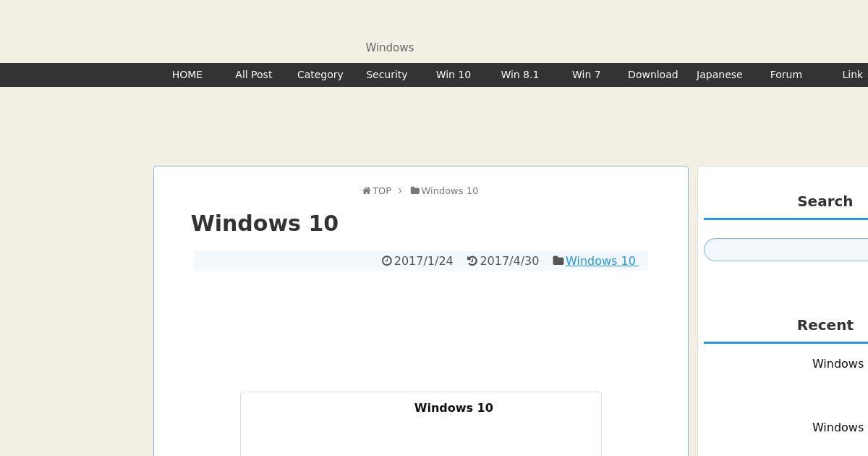Click the breadcrumb chevron separator

click(400, 191)
